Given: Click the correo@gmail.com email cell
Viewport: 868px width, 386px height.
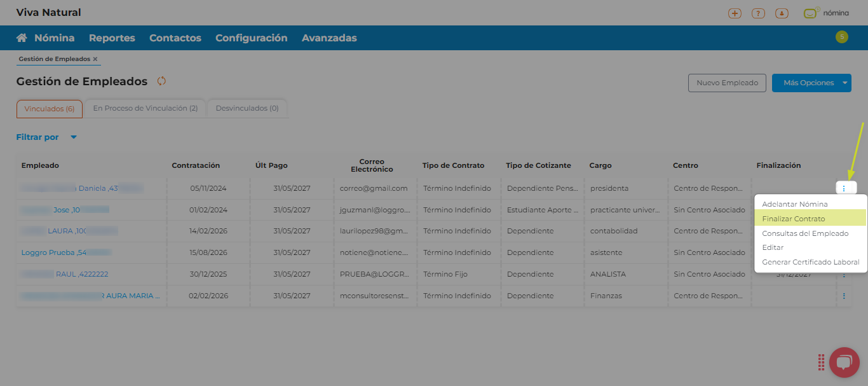Looking at the screenshot, I should click(x=374, y=188).
